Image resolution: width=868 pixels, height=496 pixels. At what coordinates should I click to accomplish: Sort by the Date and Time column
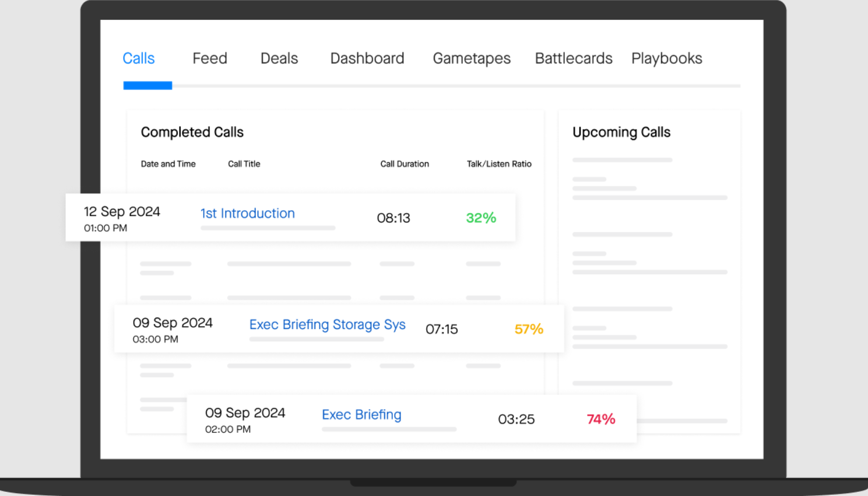point(168,164)
